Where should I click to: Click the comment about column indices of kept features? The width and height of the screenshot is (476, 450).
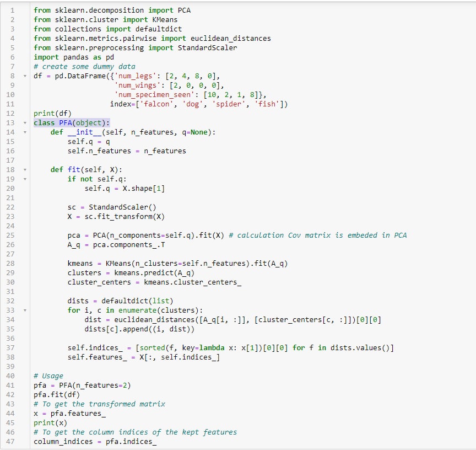point(136,432)
